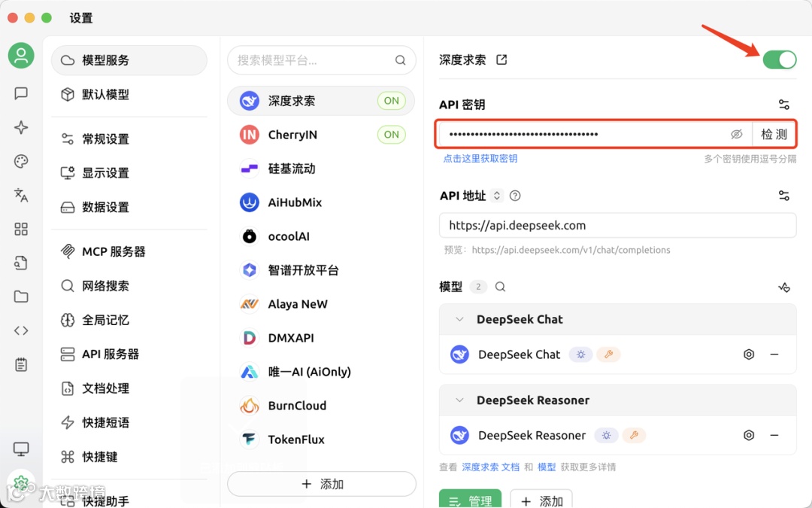The width and height of the screenshot is (812, 508).
Task: Select 智谱开放平台 provider in the list
Action: point(321,270)
